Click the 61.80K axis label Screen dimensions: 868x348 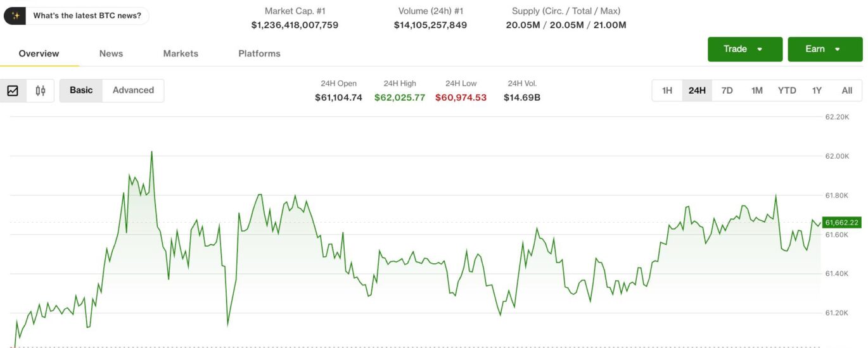[x=836, y=196]
